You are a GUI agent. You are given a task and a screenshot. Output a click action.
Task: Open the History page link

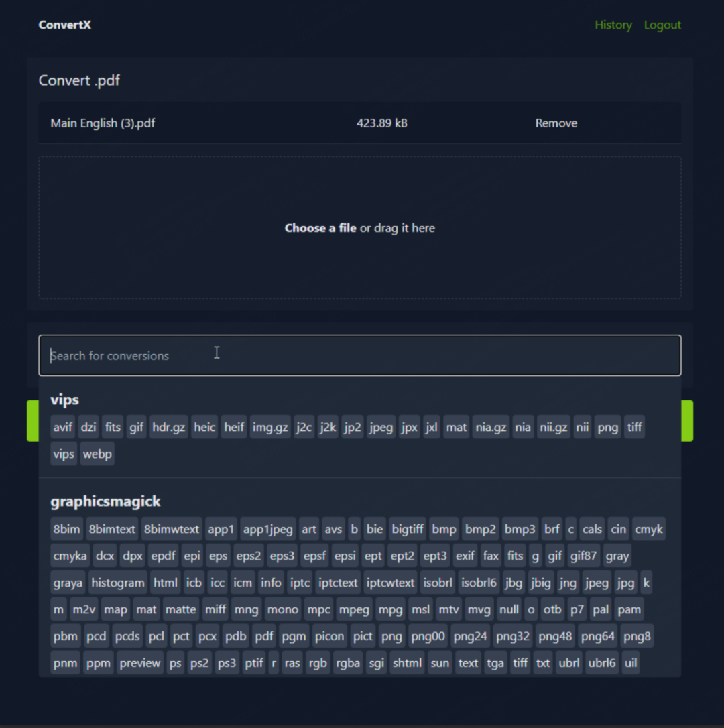613,25
